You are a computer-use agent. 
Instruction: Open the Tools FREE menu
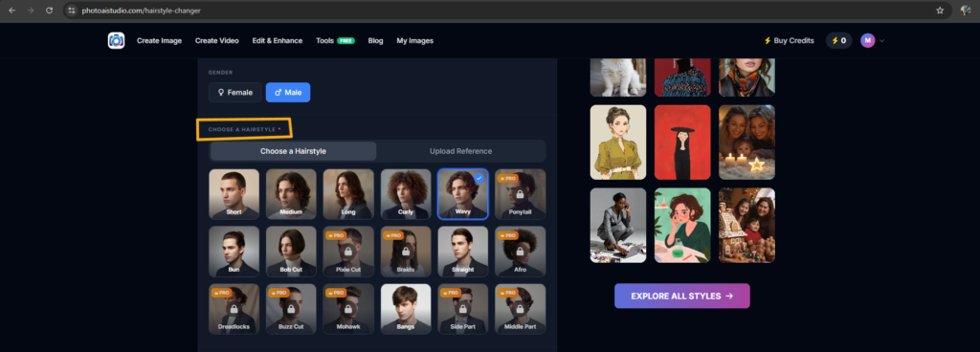[335, 40]
